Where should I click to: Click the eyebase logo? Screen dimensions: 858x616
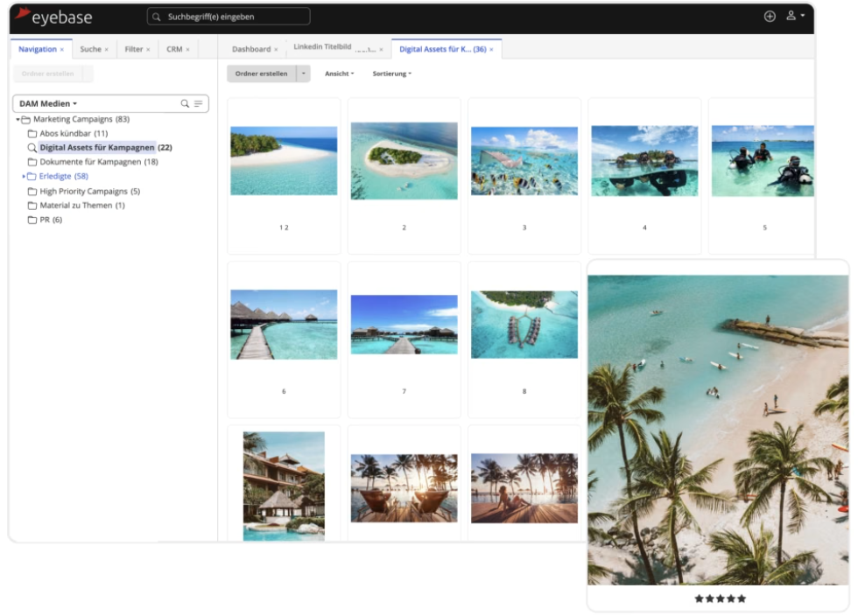pos(53,17)
